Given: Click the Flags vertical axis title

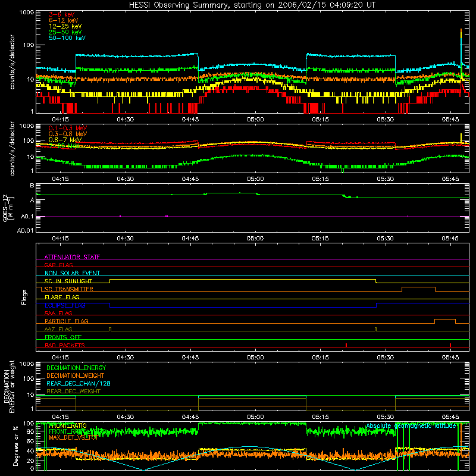Looking at the screenshot, I should click(x=24, y=297).
